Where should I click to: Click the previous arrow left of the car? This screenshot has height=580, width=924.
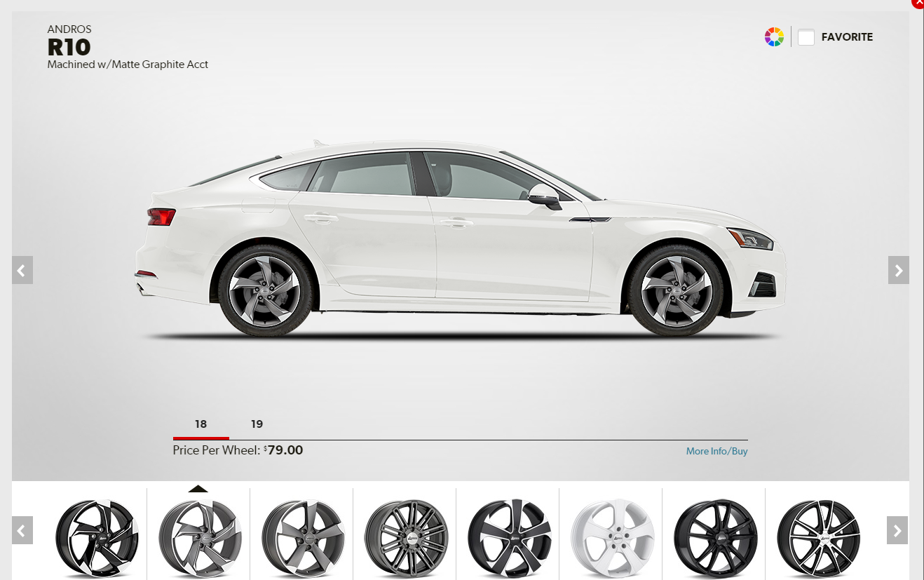pyautogui.click(x=22, y=269)
